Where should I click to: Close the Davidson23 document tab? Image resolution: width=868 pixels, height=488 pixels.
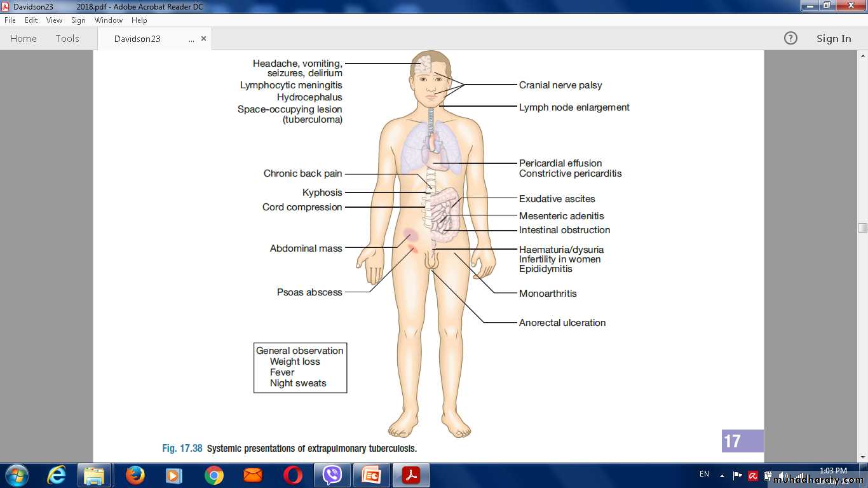coord(203,38)
